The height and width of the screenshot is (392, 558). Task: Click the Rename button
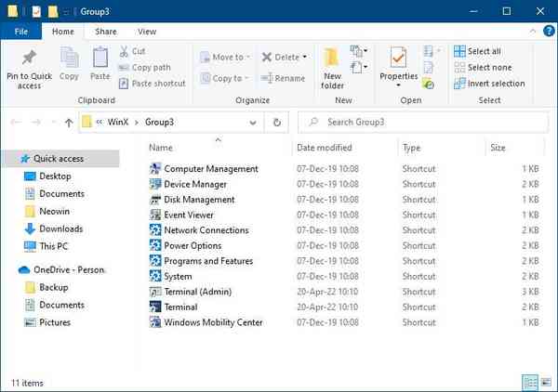click(x=283, y=79)
